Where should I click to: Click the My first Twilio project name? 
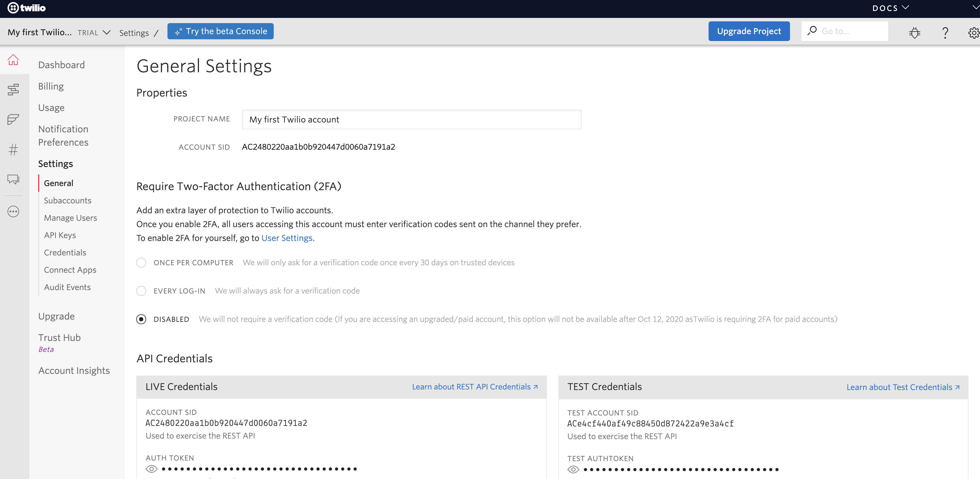40,32
